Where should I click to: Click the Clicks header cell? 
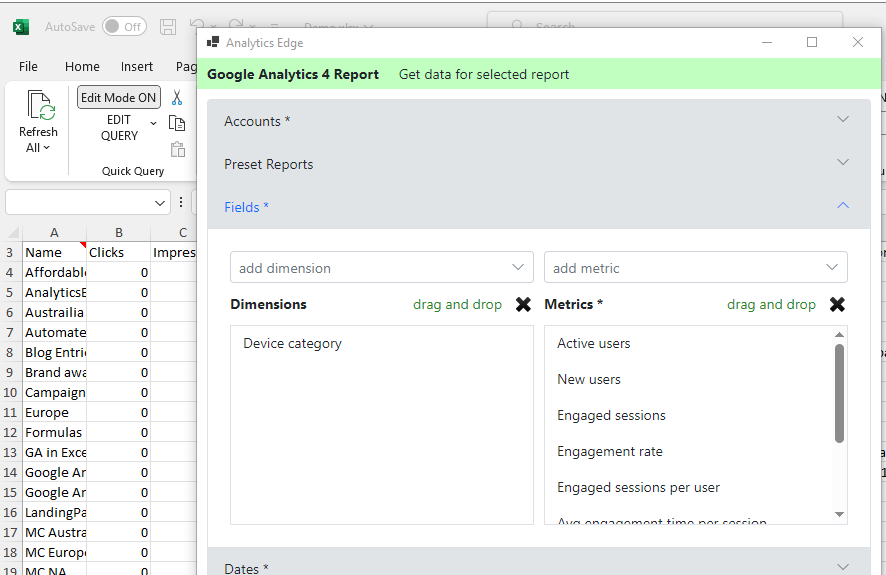point(119,252)
